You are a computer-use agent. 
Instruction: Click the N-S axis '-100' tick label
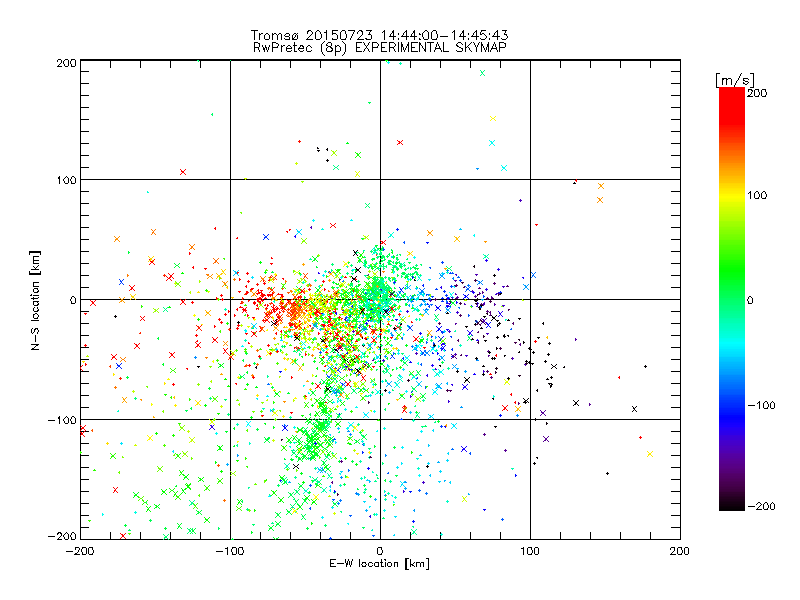(x=62, y=420)
